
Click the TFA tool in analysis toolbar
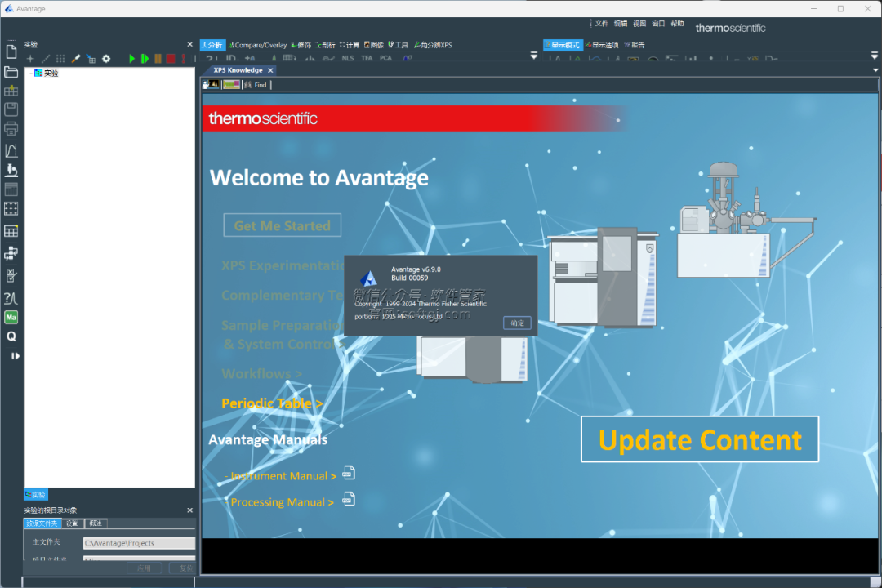367,58
